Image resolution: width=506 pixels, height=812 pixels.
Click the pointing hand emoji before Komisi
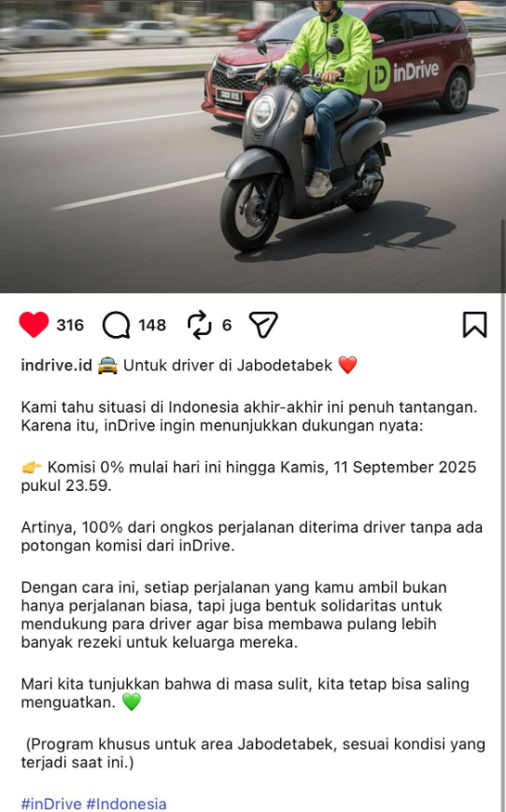click(x=32, y=468)
